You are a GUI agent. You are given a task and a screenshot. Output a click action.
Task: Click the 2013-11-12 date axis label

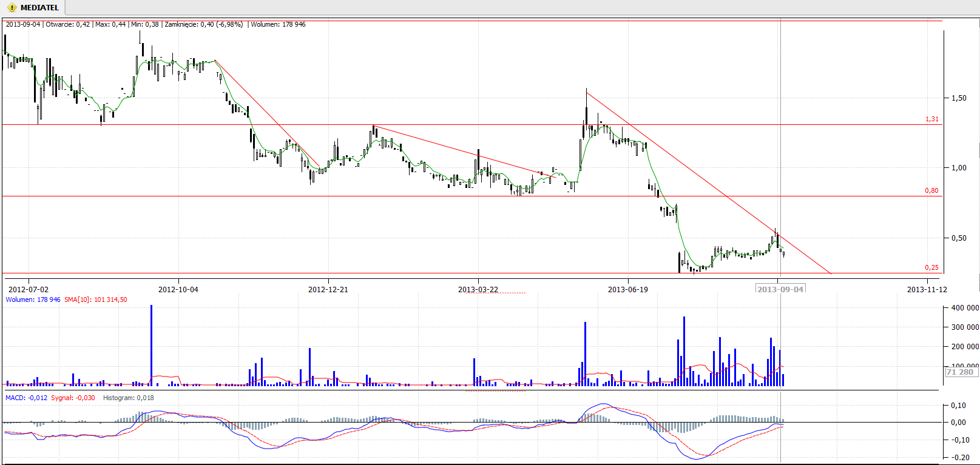coord(927,289)
